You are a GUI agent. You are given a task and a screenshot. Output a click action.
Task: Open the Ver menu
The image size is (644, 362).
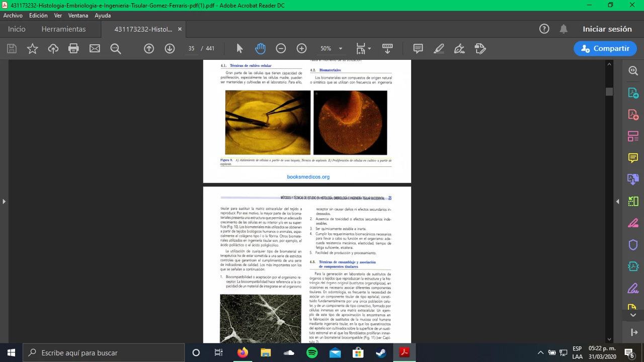[58, 16]
